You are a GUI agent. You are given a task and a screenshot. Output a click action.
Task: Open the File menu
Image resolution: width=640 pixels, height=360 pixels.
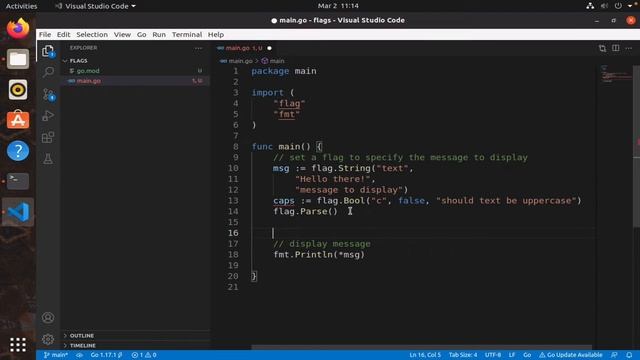pyautogui.click(x=45, y=34)
